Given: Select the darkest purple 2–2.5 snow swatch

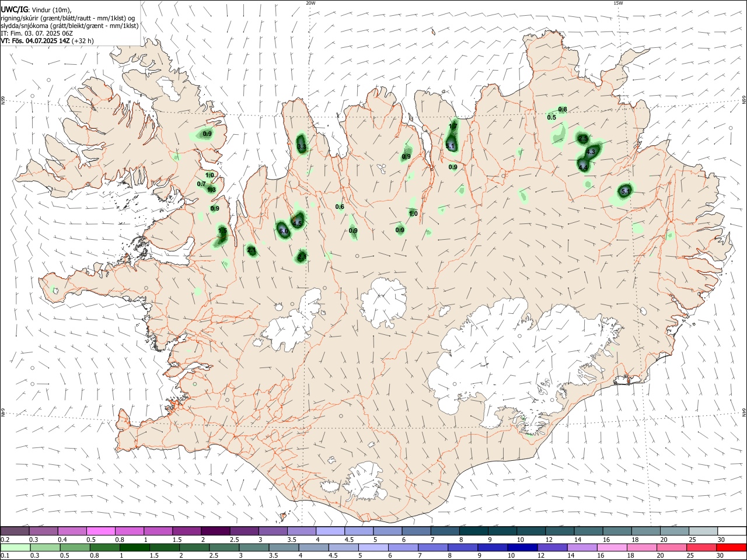Looking at the screenshot, I should pos(215,531).
